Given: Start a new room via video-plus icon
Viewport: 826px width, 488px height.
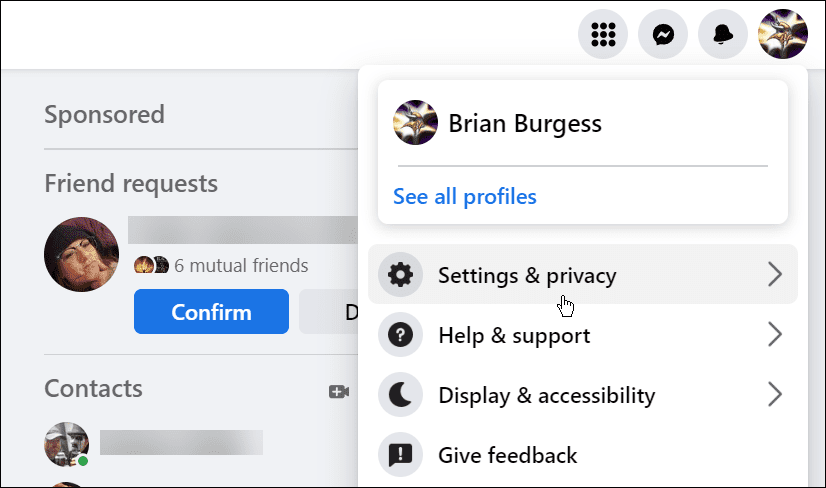Looking at the screenshot, I should click(339, 392).
